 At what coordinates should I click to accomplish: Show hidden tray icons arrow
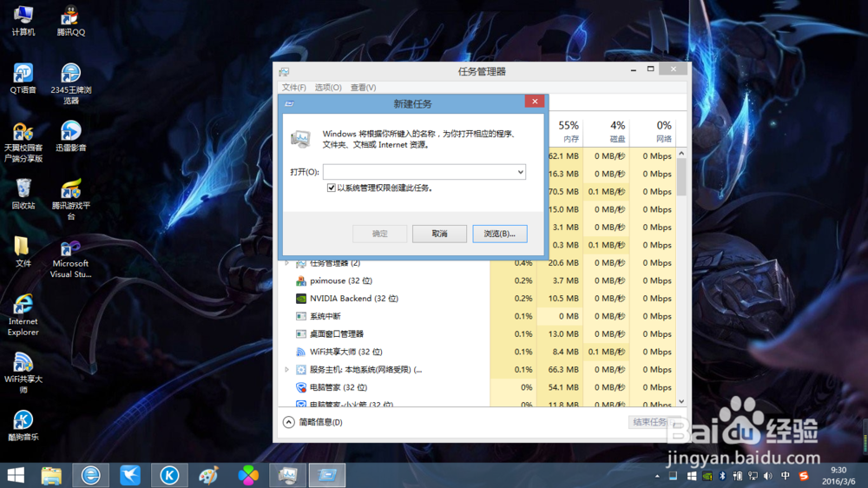pos(657,476)
